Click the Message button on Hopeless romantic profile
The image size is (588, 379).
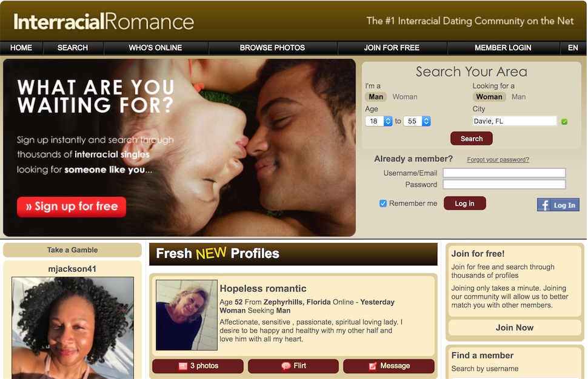(x=389, y=366)
